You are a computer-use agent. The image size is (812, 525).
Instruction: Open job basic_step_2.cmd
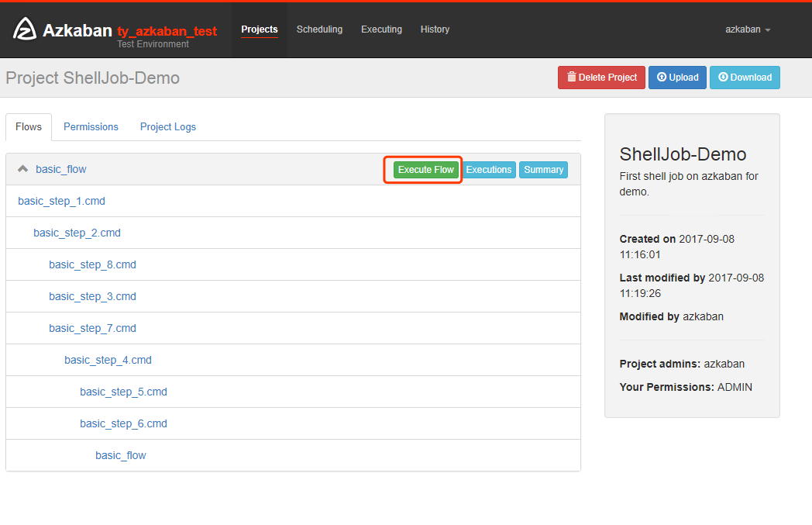pos(77,233)
